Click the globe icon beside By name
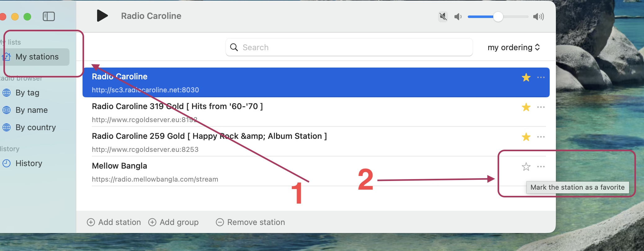644x251 pixels. pos(7,110)
